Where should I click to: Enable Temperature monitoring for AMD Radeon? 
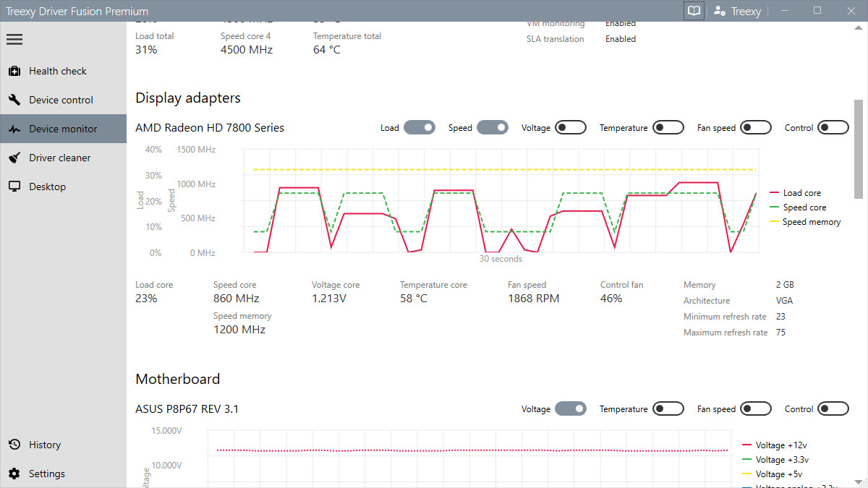click(x=668, y=127)
